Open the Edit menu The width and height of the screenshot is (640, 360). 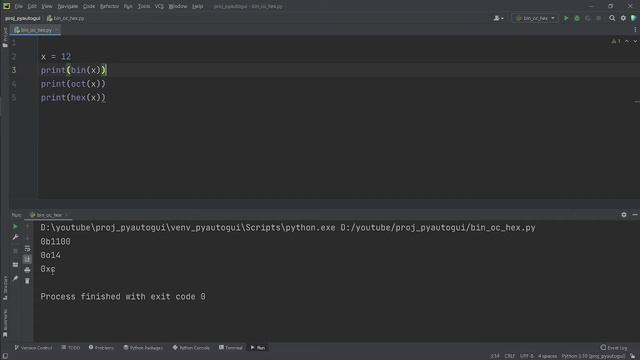tap(32, 6)
